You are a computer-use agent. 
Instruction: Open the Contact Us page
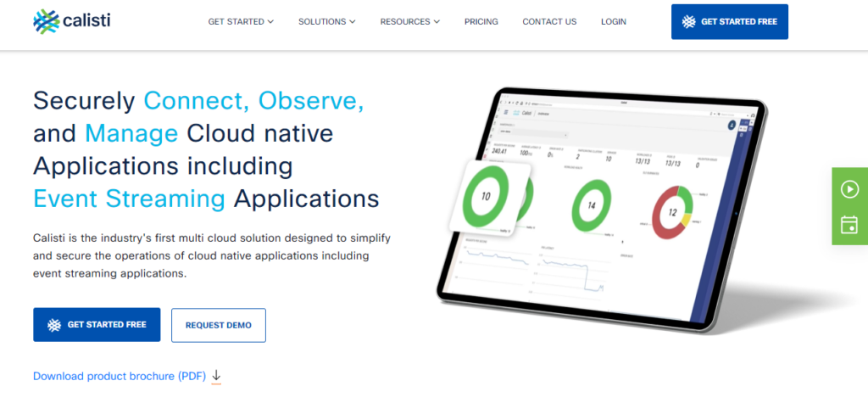pos(549,21)
